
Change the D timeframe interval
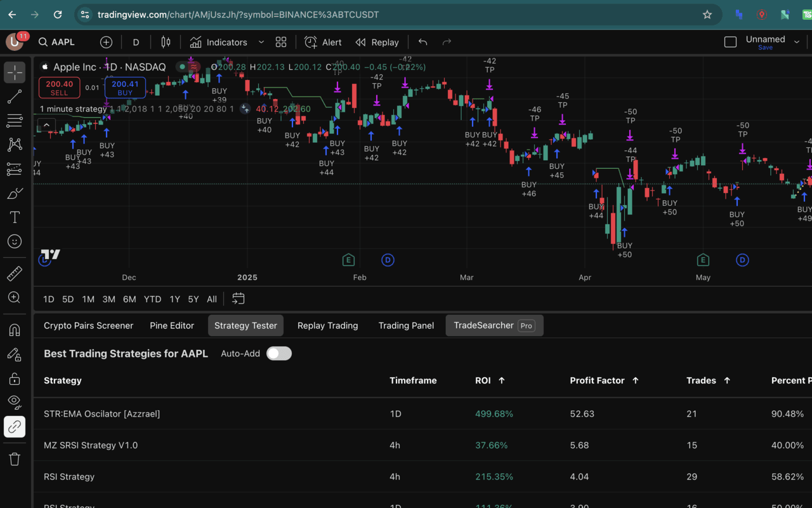pos(136,42)
